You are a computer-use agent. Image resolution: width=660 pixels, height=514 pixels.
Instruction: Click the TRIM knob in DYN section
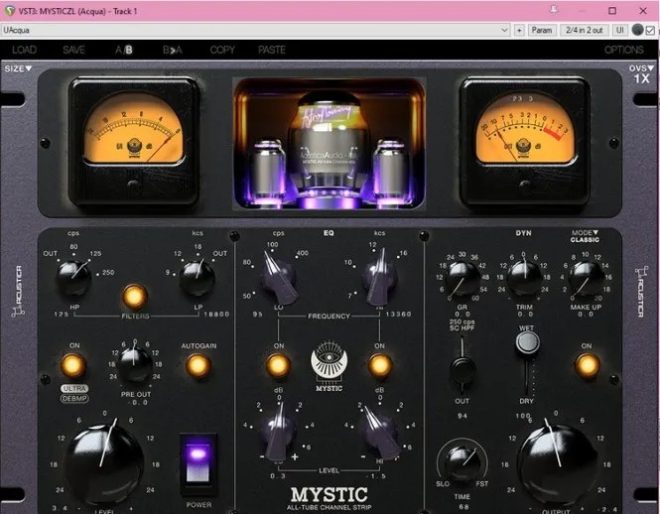[524, 278]
